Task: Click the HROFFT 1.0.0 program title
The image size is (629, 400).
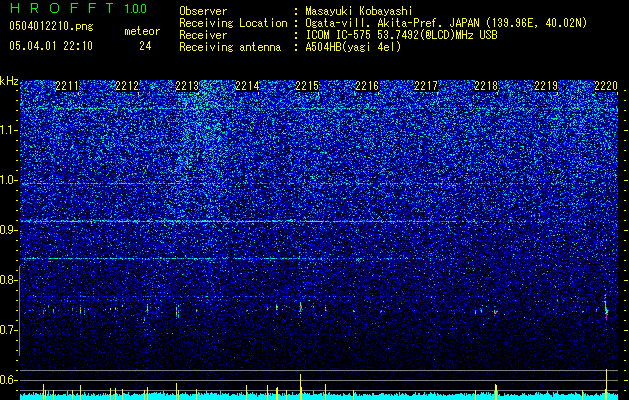Action: point(78,8)
